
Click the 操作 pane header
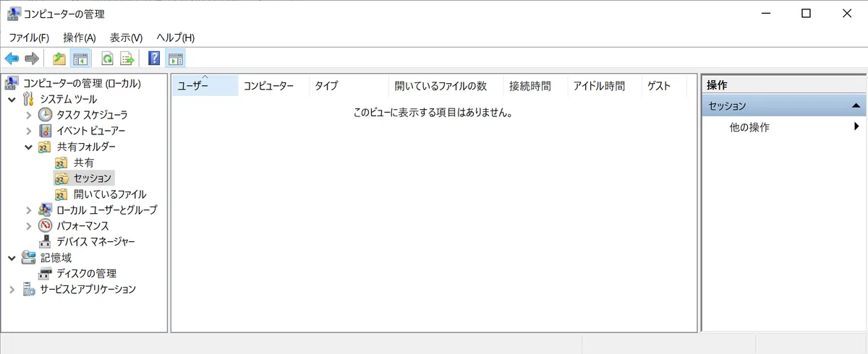tap(784, 85)
